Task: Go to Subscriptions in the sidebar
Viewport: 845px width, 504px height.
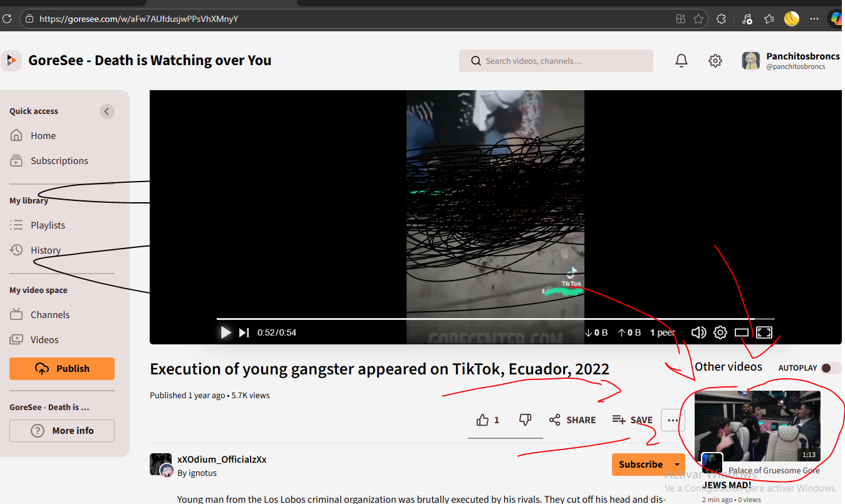Action: point(59,161)
